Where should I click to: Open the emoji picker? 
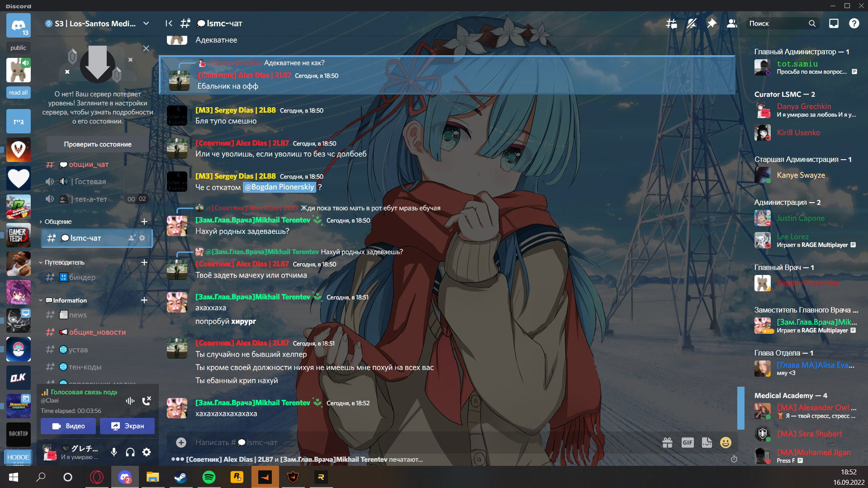(726, 442)
